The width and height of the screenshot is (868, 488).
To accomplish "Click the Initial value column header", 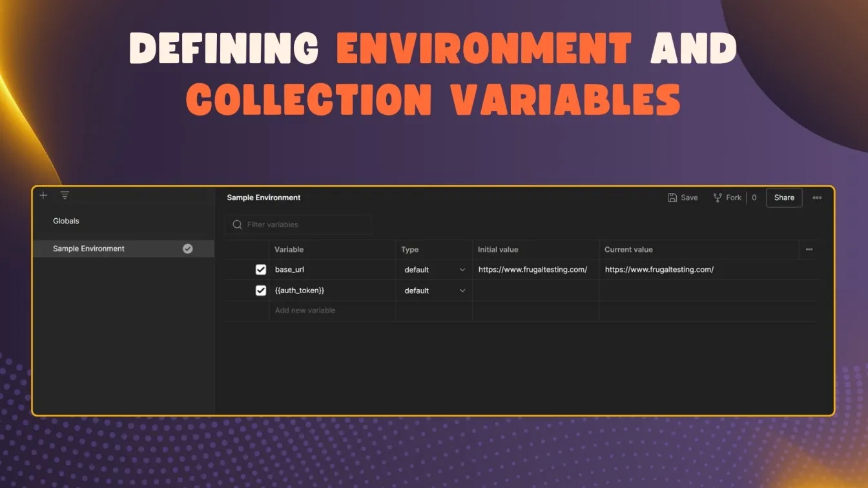I will [498, 249].
